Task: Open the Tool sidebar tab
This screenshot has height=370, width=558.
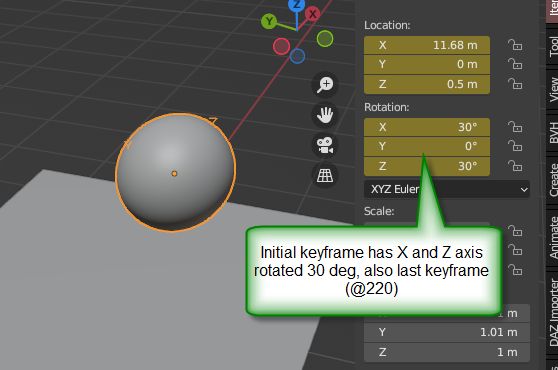Action: [552, 46]
